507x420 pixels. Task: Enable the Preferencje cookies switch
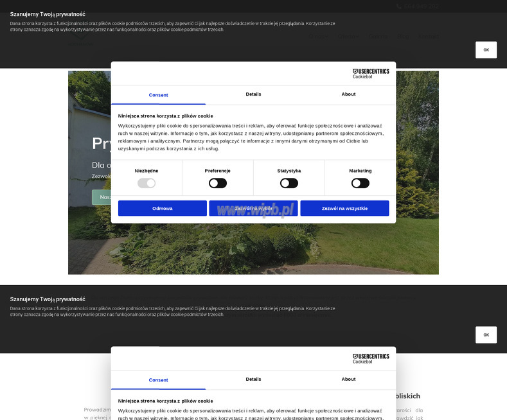point(218,183)
